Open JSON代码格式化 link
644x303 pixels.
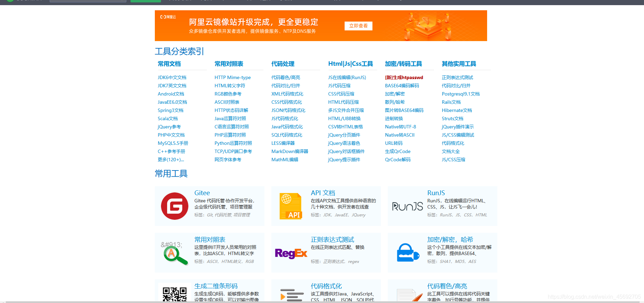[x=288, y=110]
